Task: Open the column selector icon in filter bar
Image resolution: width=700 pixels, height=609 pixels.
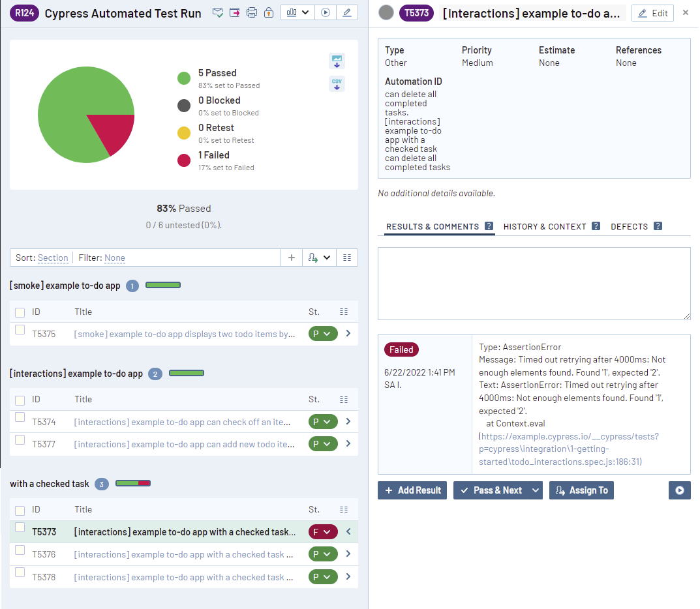Action: coord(347,258)
